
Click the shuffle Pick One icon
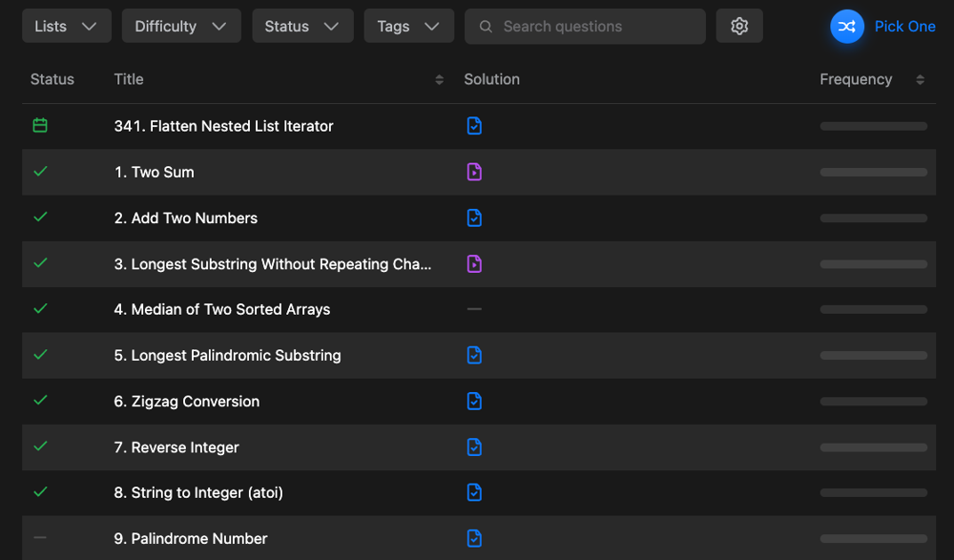(847, 26)
